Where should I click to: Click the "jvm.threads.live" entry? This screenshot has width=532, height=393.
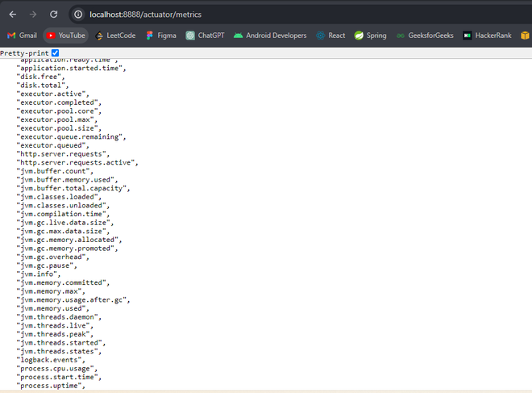point(55,326)
